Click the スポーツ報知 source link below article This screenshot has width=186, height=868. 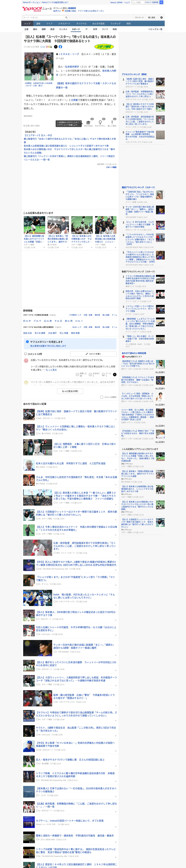111,167
